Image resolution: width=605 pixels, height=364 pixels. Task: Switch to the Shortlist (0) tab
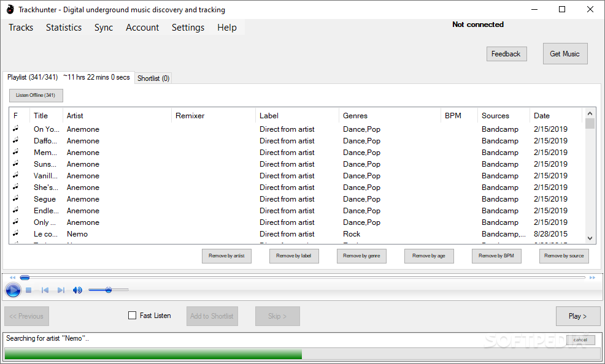click(x=153, y=78)
